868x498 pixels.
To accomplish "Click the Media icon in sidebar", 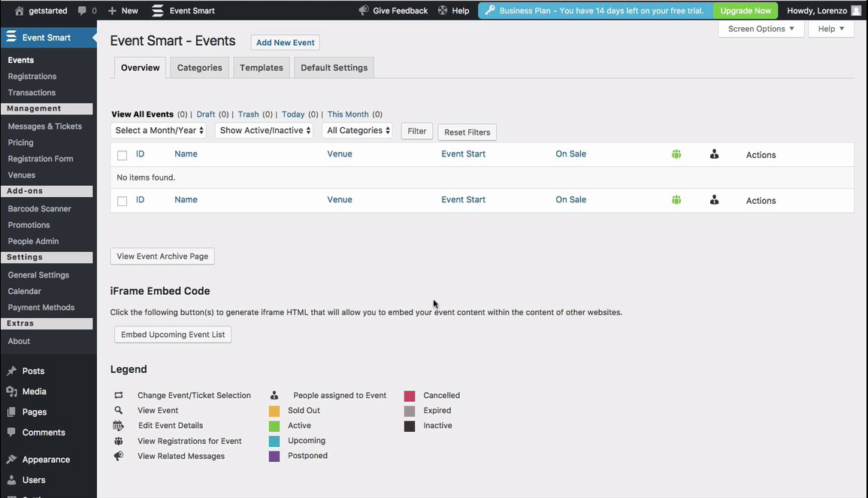I will tap(11, 391).
